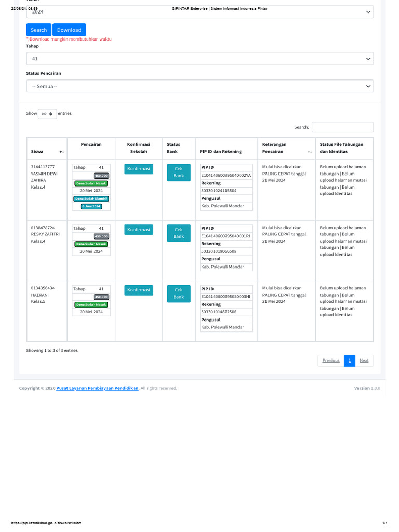Click the Download button
The height and width of the screenshot is (532, 399).
coord(69,30)
